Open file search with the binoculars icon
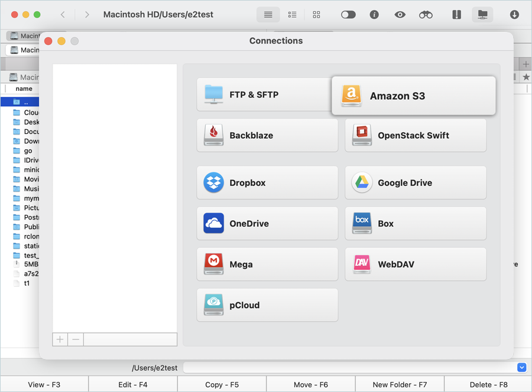 point(426,15)
